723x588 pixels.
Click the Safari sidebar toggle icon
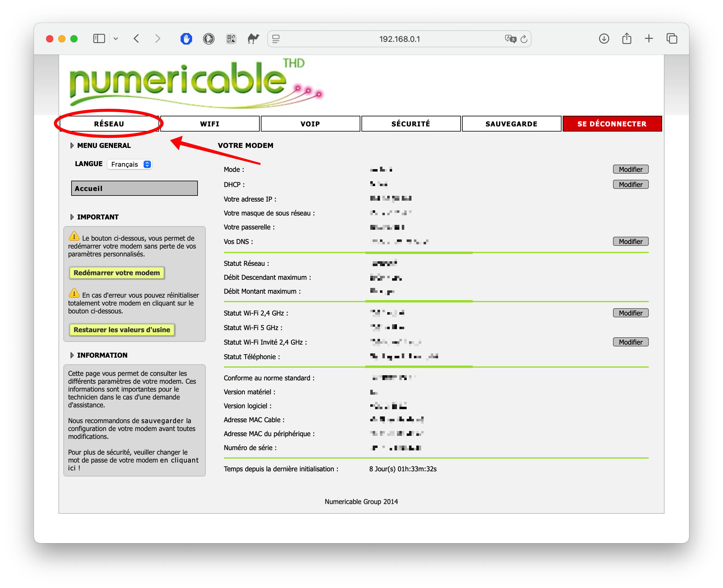(x=99, y=38)
